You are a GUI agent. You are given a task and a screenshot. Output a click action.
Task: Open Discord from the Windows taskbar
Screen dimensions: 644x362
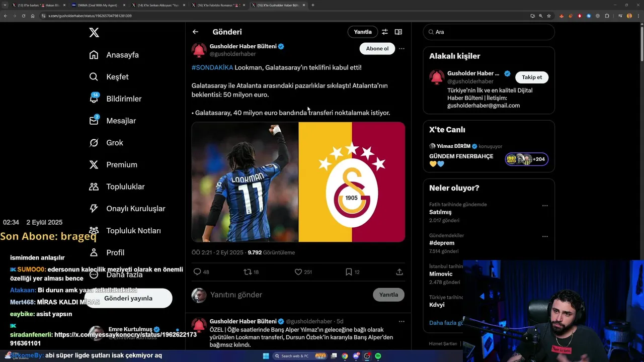coord(356,356)
